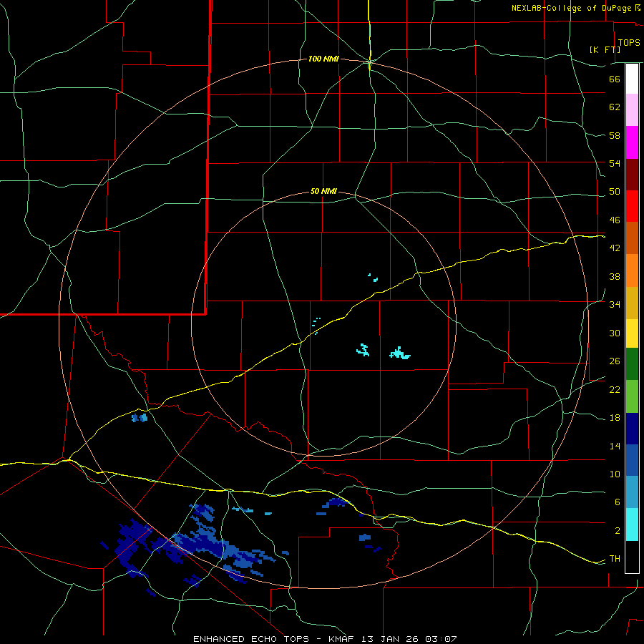
Task: Click the '14' legend value
Action: click(615, 446)
